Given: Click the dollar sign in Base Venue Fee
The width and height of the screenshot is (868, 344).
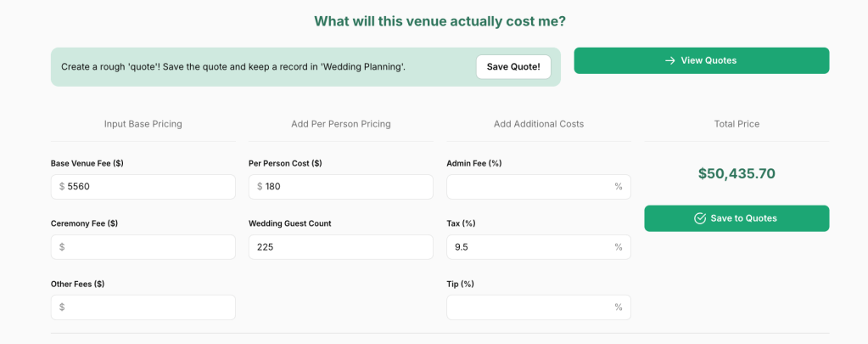Looking at the screenshot, I should 62,187.
